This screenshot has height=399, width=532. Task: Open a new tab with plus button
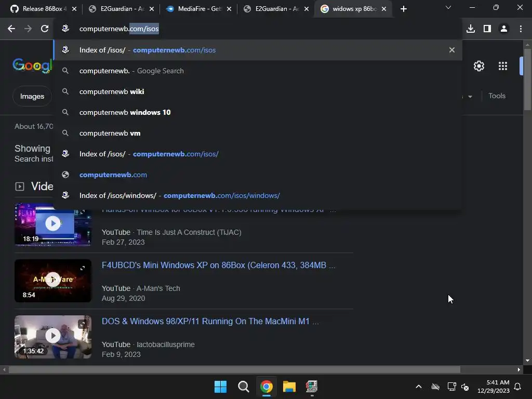tap(403, 9)
